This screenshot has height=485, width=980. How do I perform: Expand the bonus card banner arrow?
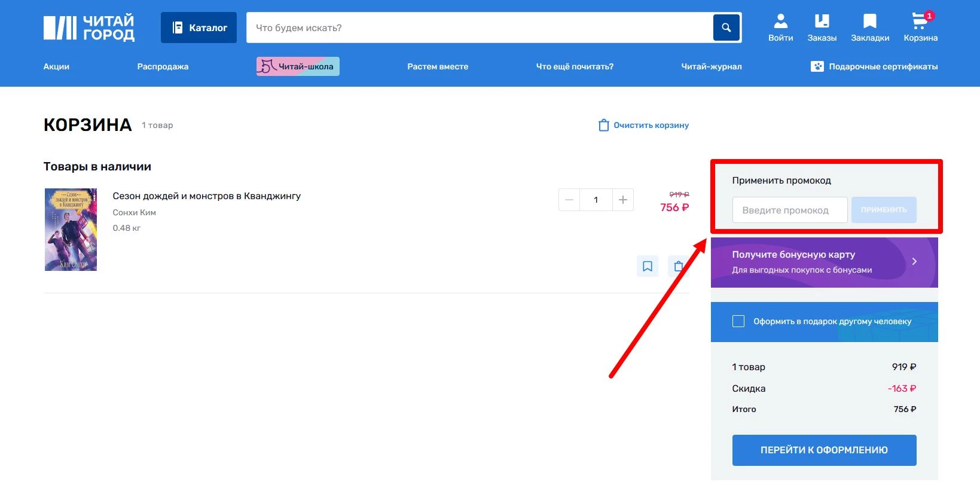pyautogui.click(x=914, y=261)
